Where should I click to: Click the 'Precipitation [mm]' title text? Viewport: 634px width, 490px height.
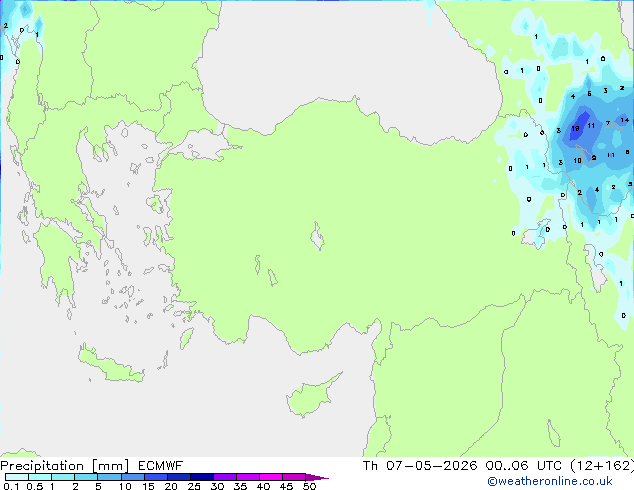coord(65,466)
